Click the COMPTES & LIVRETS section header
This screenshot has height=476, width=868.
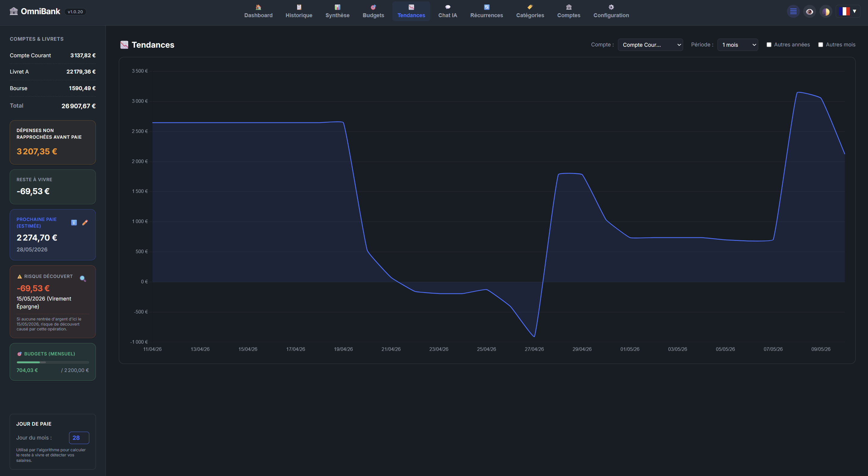[36, 39]
